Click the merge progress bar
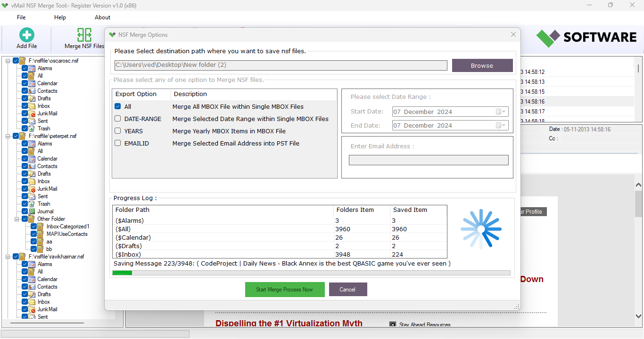The image size is (644, 339). point(311,273)
